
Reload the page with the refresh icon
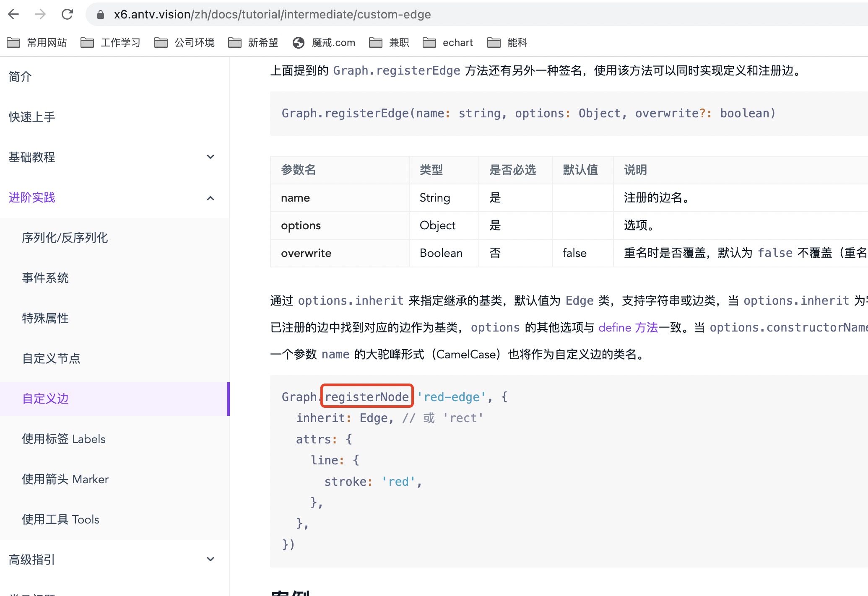(67, 14)
